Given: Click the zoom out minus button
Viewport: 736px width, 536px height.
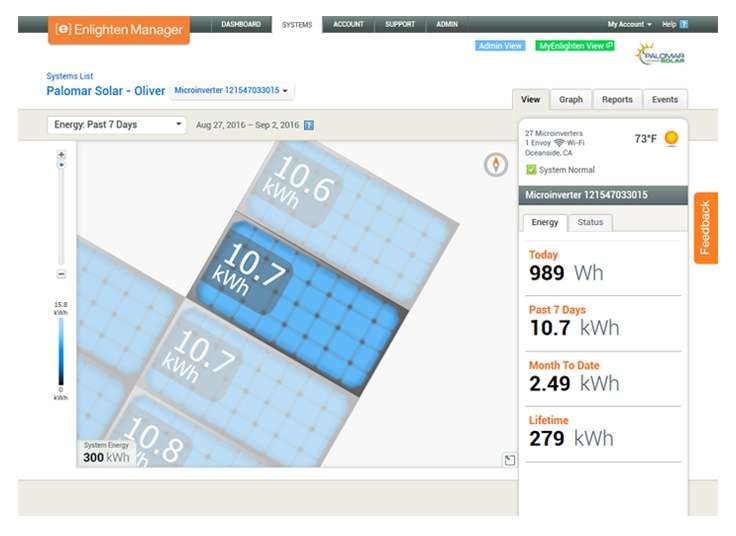Looking at the screenshot, I should (61, 273).
